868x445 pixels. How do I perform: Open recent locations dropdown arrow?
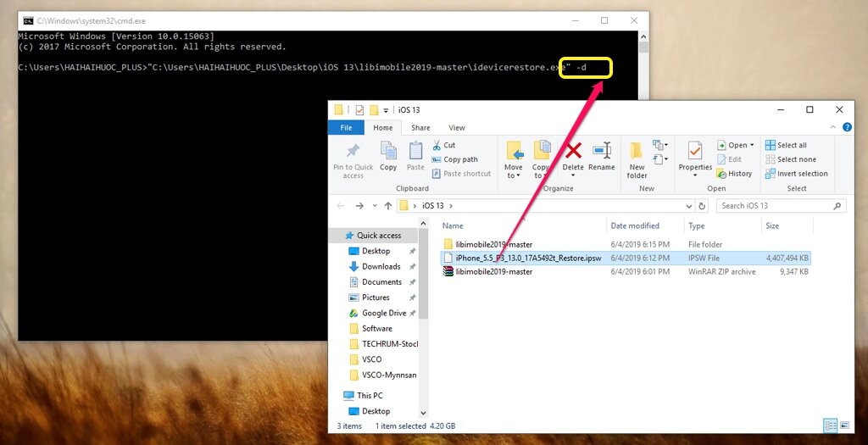click(375, 206)
